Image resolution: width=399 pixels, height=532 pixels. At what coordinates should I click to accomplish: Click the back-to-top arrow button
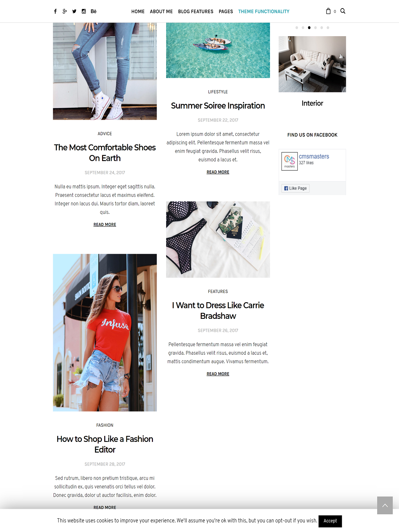[385, 505]
